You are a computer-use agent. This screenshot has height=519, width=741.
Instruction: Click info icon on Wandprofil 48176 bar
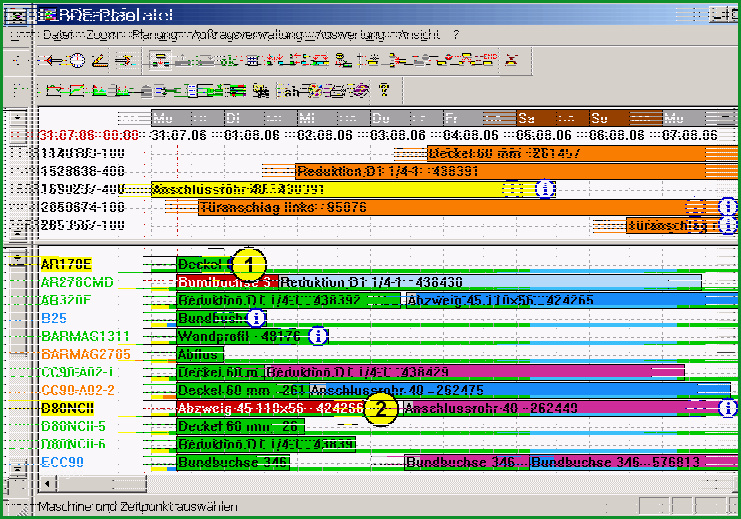click(x=318, y=336)
